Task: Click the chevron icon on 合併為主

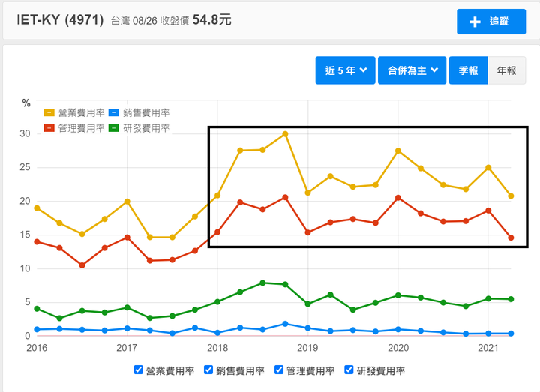Action: pos(434,70)
